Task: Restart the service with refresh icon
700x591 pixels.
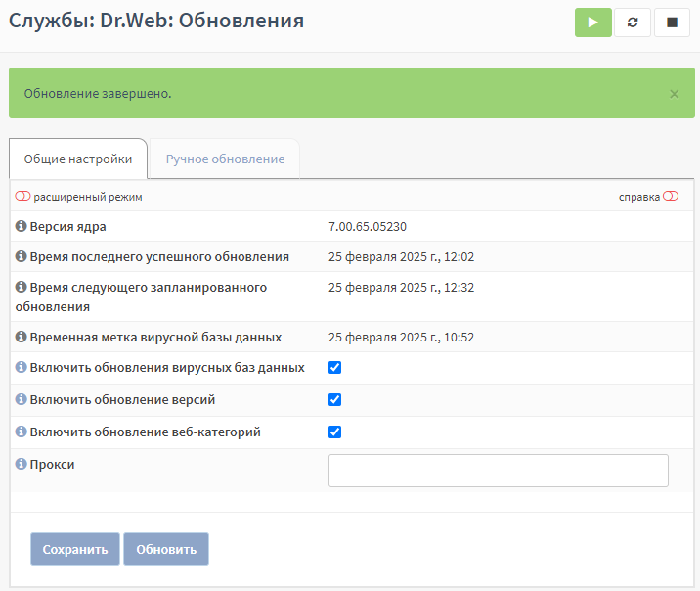Action: [633, 23]
